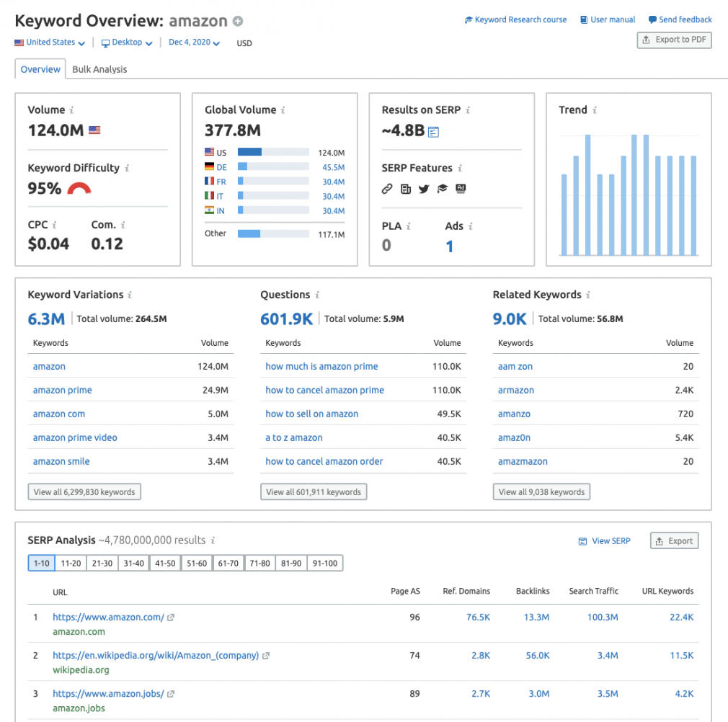Select the 41-50 results range
This screenshot has height=722, width=728.
(x=165, y=563)
